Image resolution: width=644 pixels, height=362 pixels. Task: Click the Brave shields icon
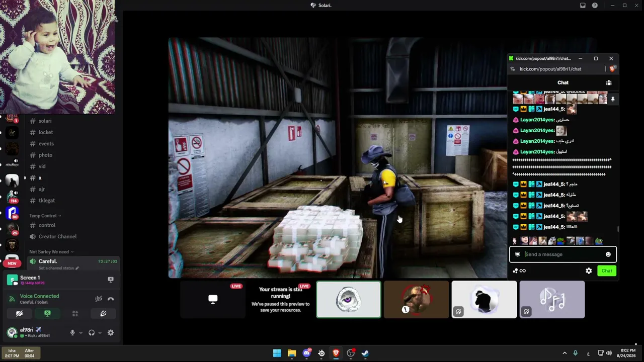click(x=612, y=69)
